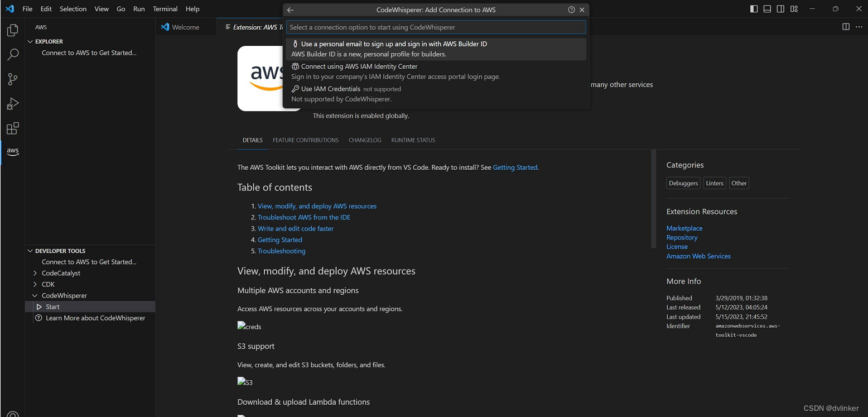This screenshot has height=417, width=868.
Task: Click the Debuggers category tag
Action: point(683,183)
